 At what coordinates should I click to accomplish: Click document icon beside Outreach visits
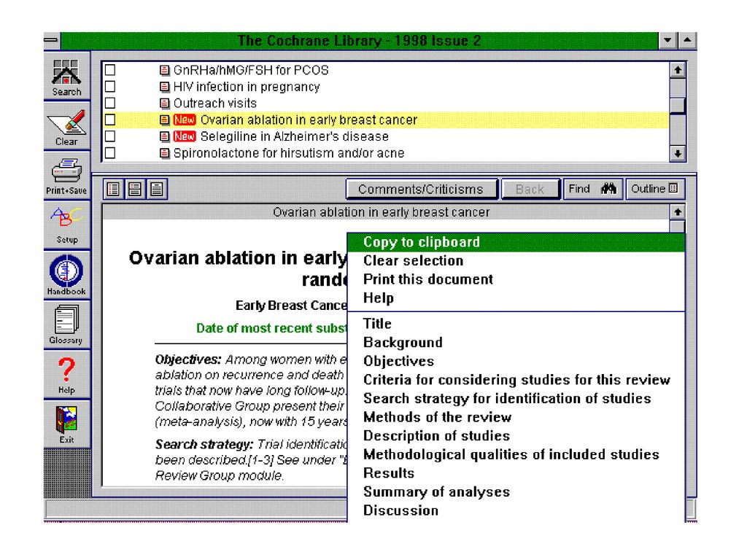(x=164, y=104)
